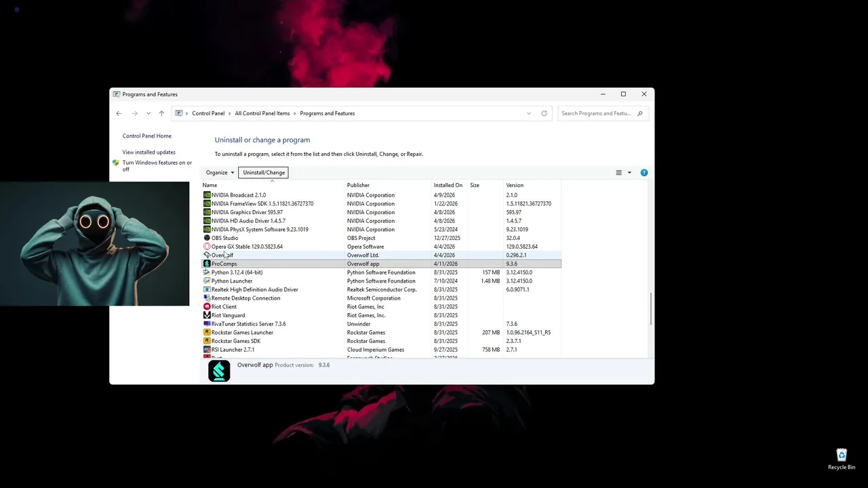
Task: Open Recycle Bin on the desktop
Action: click(x=842, y=459)
